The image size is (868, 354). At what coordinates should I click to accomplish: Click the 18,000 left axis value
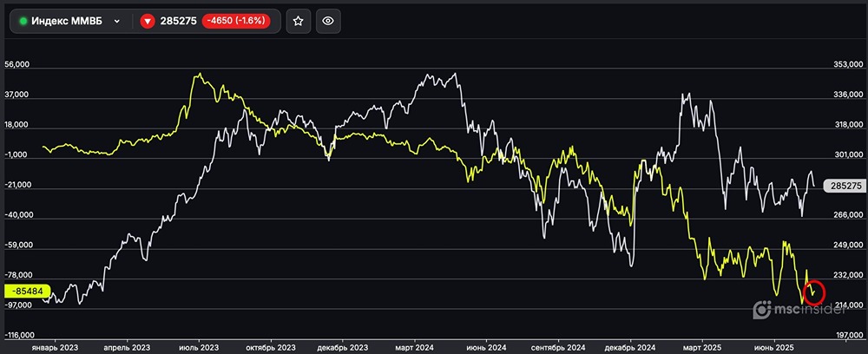17,125
